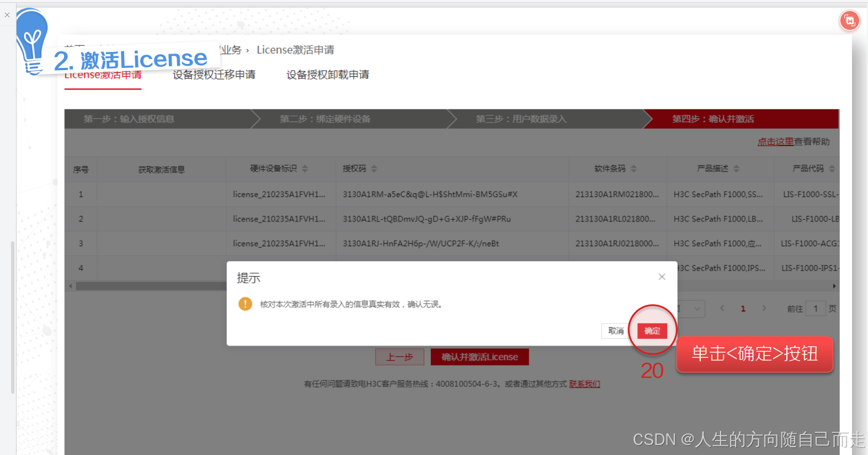Click the 获取激活信息 column header
Image resolution: width=868 pixels, height=455 pixels.
[x=161, y=170]
